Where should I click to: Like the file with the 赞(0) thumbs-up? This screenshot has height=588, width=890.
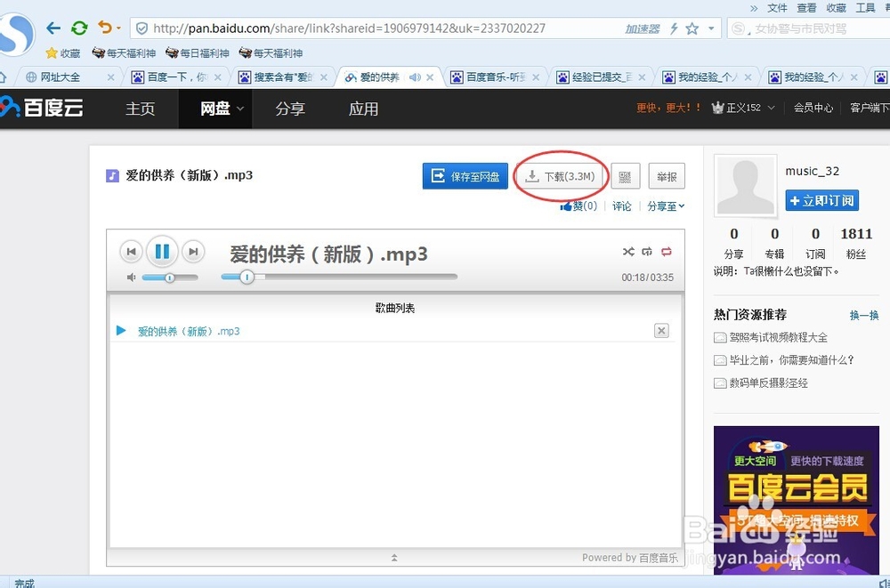[578, 206]
